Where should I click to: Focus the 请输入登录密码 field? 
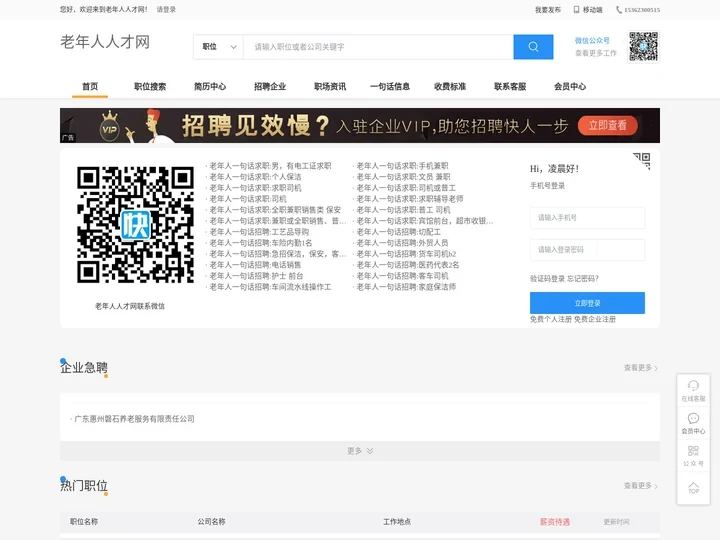pos(587,250)
